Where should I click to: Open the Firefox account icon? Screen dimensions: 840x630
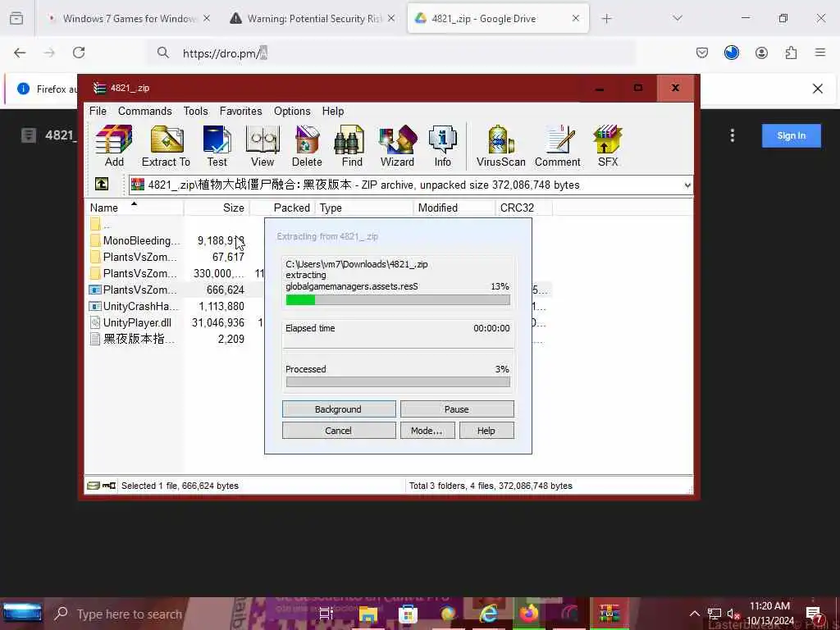761,52
